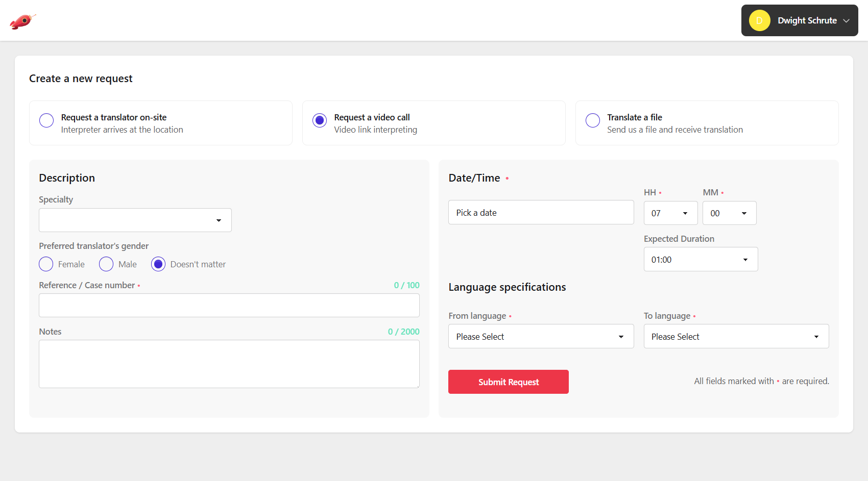Open the HH hour dropdown

coord(670,213)
